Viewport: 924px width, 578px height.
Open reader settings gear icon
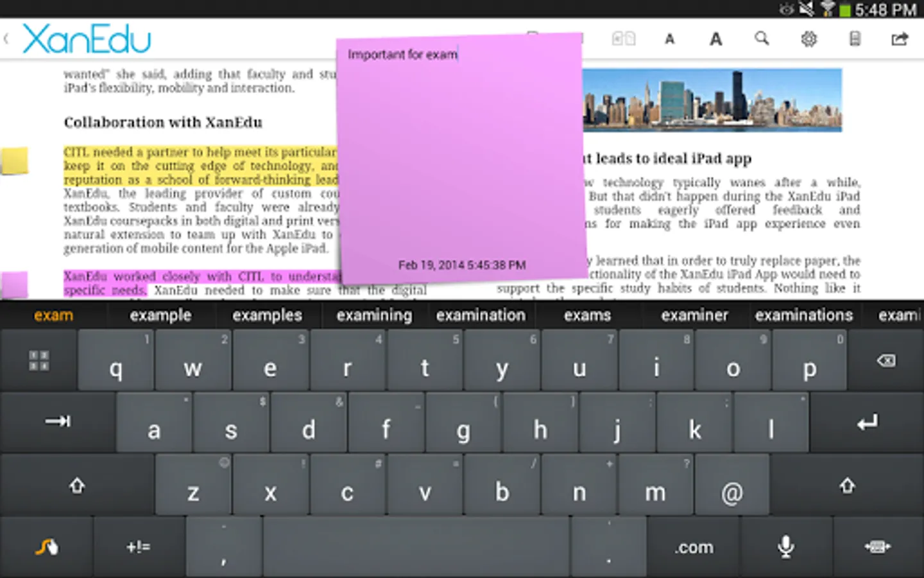click(x=809, y=39)
